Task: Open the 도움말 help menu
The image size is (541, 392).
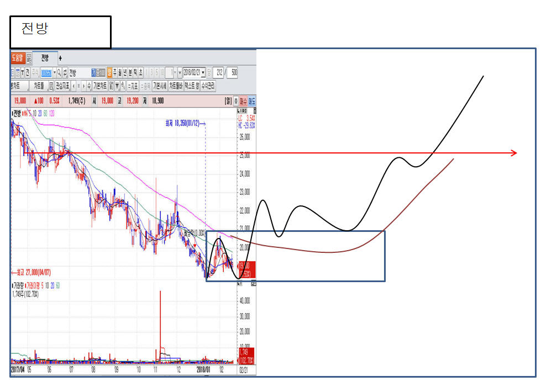Action: click(x=18, y=58)
